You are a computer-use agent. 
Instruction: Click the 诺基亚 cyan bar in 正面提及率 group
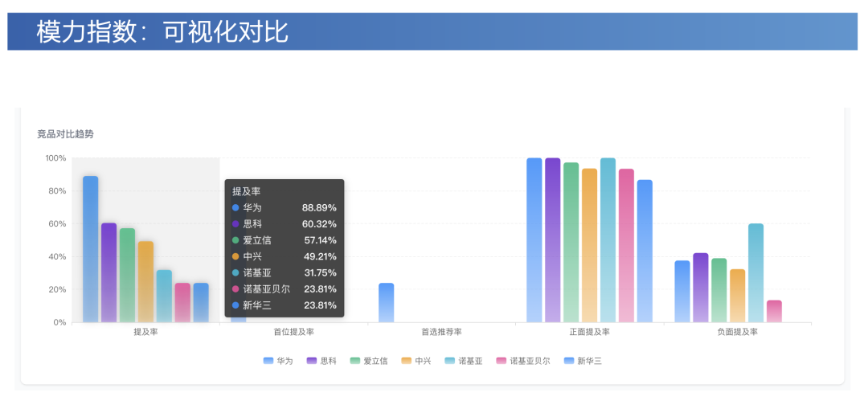click(608, 240)
